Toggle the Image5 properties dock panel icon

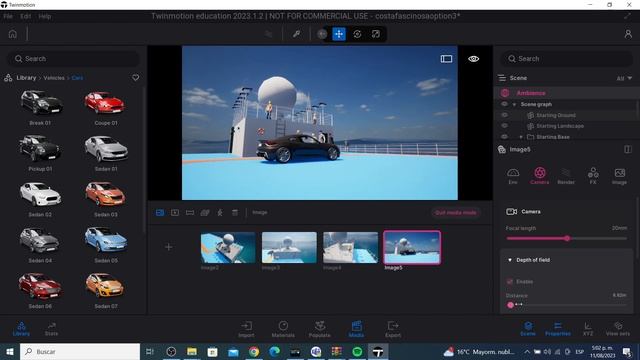(628, 149)
